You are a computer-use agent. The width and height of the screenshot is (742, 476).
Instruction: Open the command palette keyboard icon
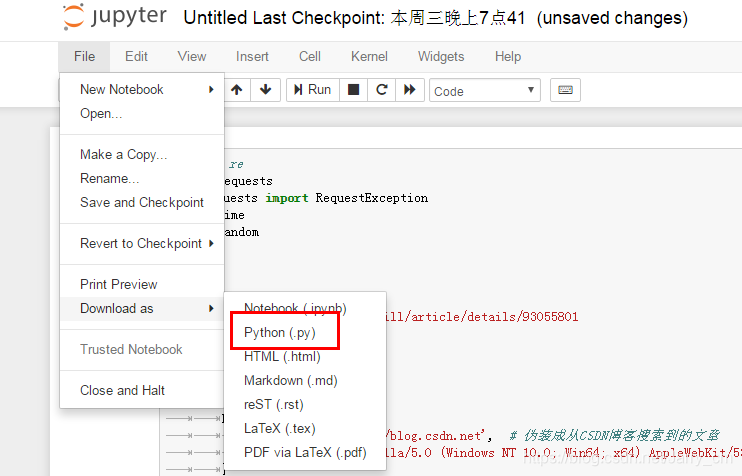pyautogui.click(x=565, y=90)
